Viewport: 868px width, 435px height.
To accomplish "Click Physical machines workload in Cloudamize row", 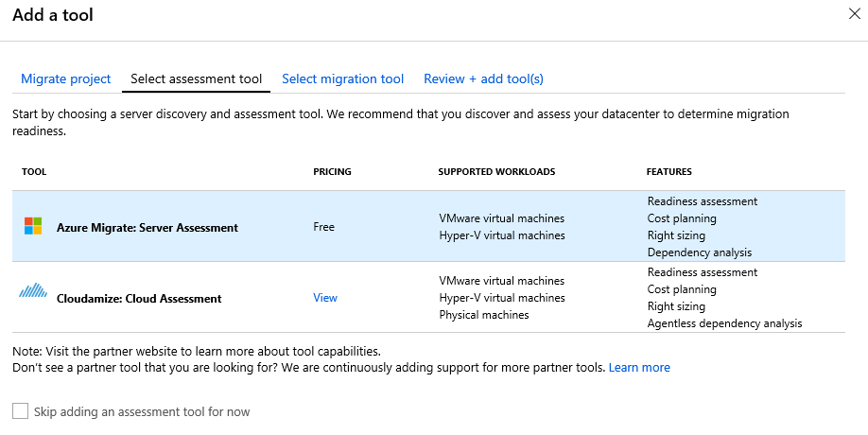I will click(484, 315).
